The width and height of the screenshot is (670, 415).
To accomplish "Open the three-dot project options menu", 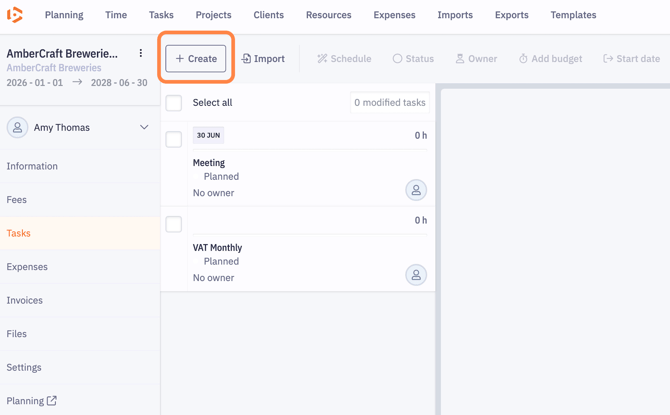I will tap(141, 54).
